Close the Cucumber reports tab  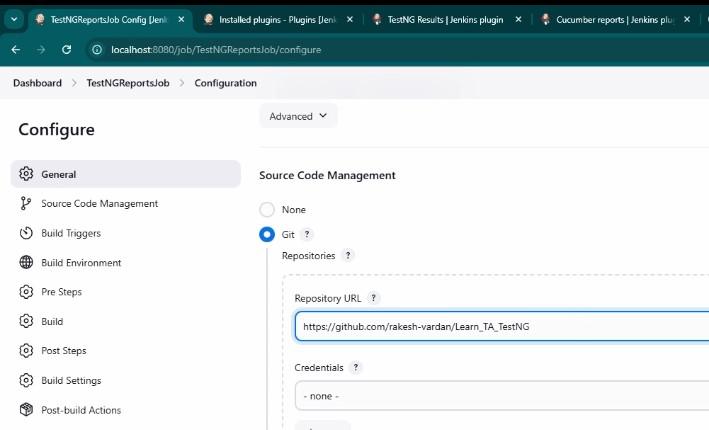point(687,19)
